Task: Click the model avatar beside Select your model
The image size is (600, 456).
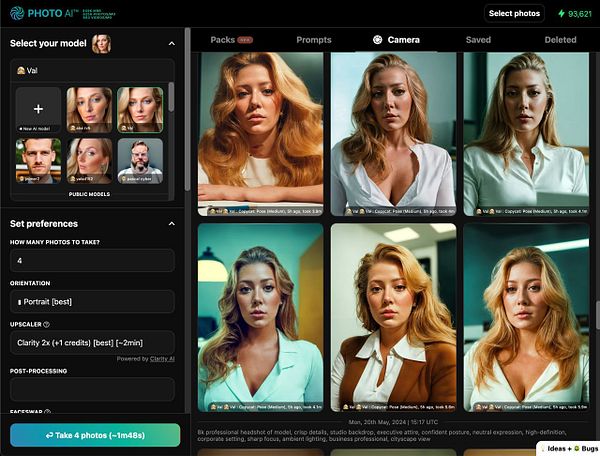Action: [101, 44]
